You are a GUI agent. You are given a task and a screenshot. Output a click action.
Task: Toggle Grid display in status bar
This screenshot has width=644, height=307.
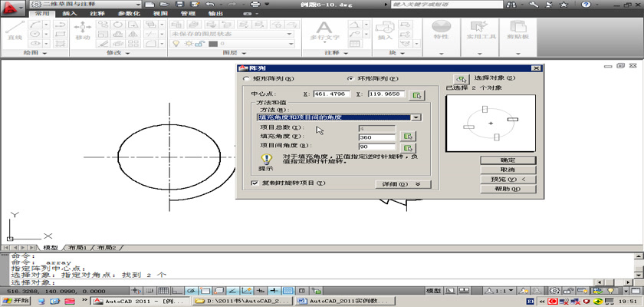(163, 291)
